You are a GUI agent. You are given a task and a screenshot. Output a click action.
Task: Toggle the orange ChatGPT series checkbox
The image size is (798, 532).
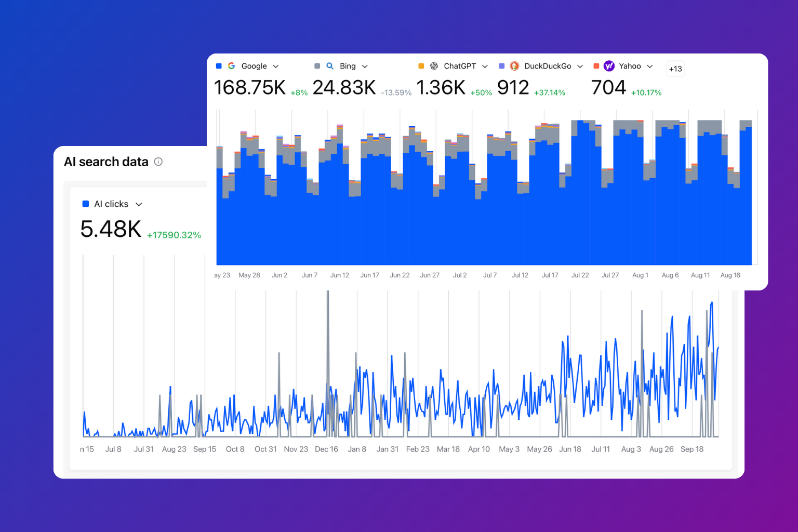[421, 66]
